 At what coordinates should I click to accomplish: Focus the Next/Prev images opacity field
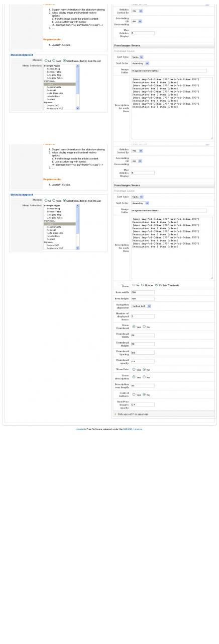[x=143, y=405]
